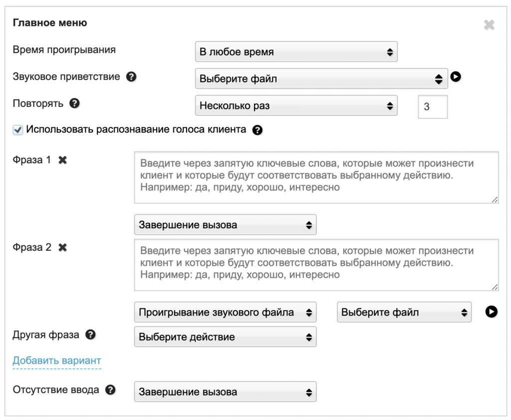This screenshot has width=511, height=420.
Task: Expand the Повторять dropdown
Action: pyautogui.click(x=296, y=105)
